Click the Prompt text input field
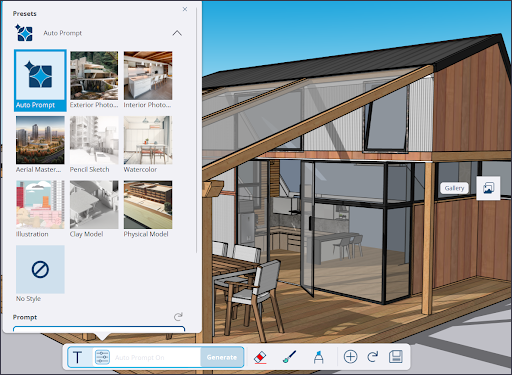The height and width of the screenshot is (375, 512). point(99,329)
